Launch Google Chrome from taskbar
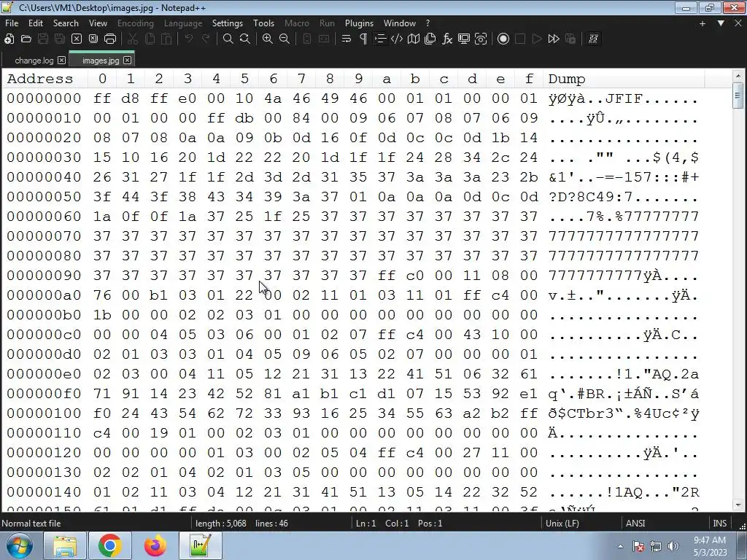 110,545
